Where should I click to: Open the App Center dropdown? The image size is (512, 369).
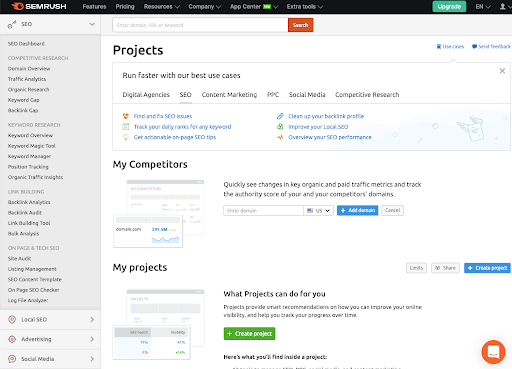pyautogui.click(x=254, y=7)
